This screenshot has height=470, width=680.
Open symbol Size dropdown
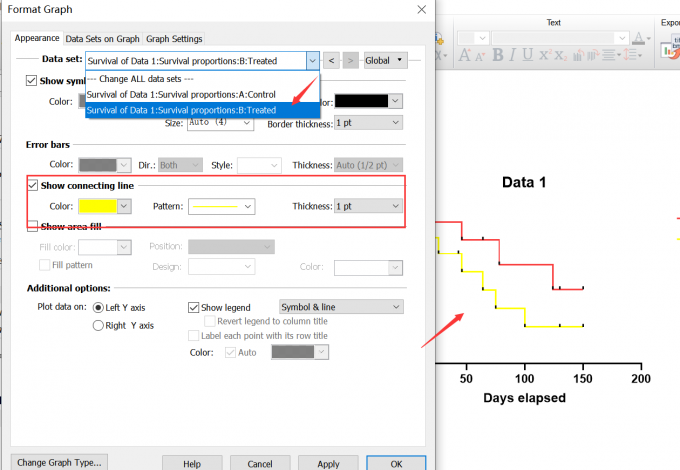pos(220,123)
